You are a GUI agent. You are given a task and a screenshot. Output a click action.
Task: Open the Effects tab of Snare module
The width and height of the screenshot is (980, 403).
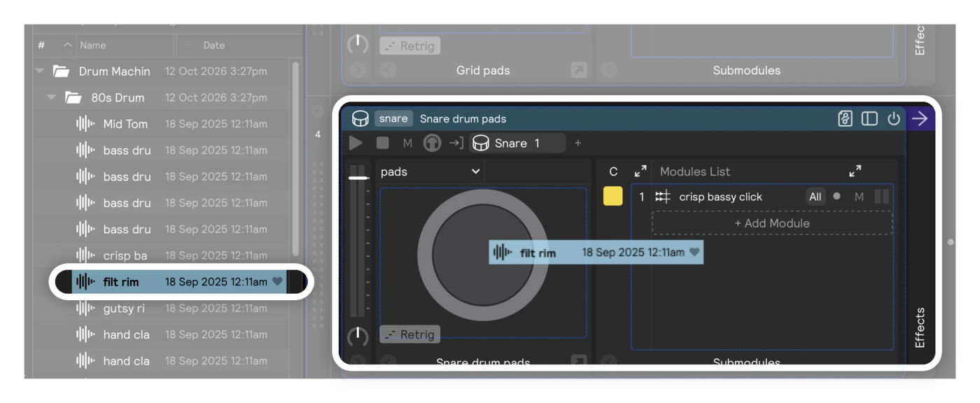click(920, 327)
